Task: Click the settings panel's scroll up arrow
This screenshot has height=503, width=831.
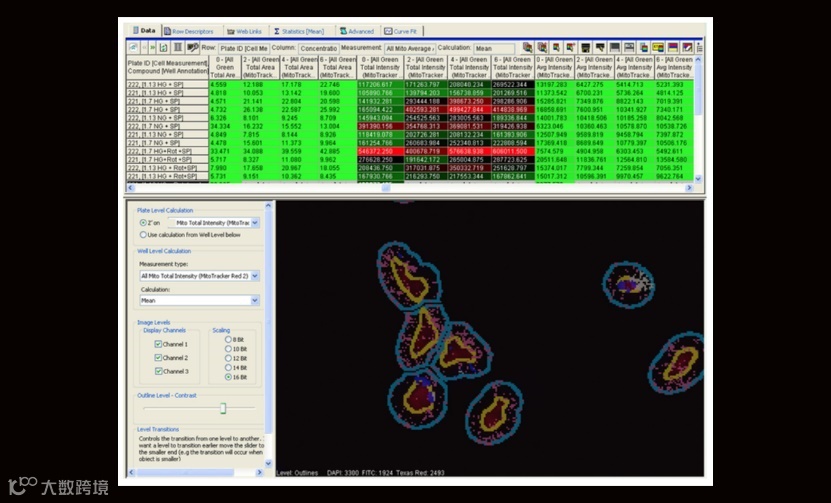Action: click(x=268, y=205)
